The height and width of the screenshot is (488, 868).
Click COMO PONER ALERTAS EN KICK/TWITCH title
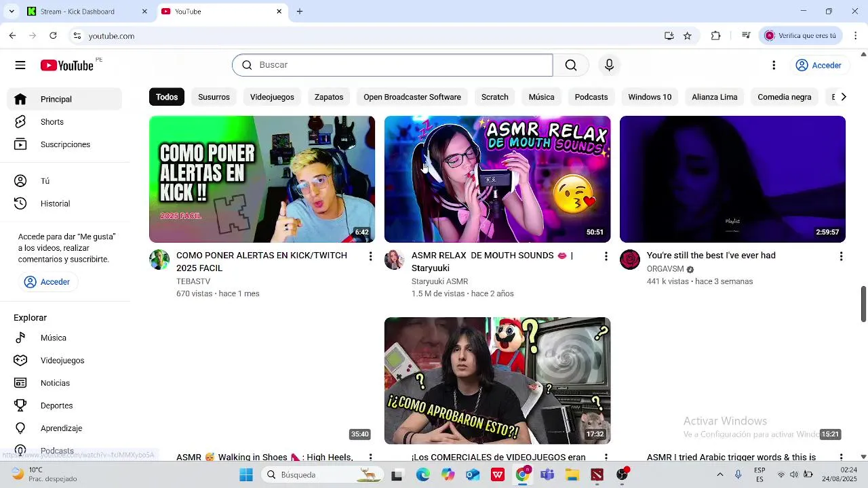pos(262,262)
